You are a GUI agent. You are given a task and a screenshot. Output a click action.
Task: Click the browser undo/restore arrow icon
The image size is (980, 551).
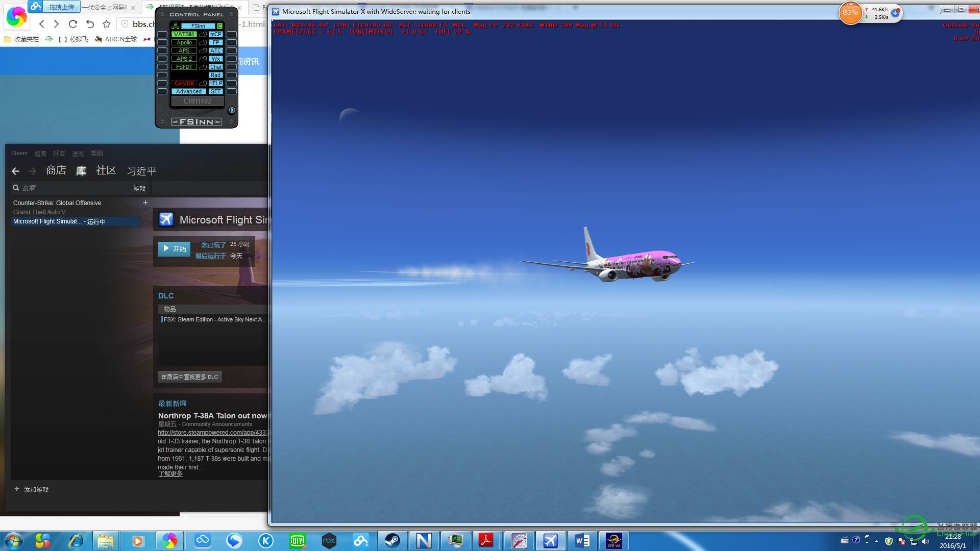coord(90,24)
